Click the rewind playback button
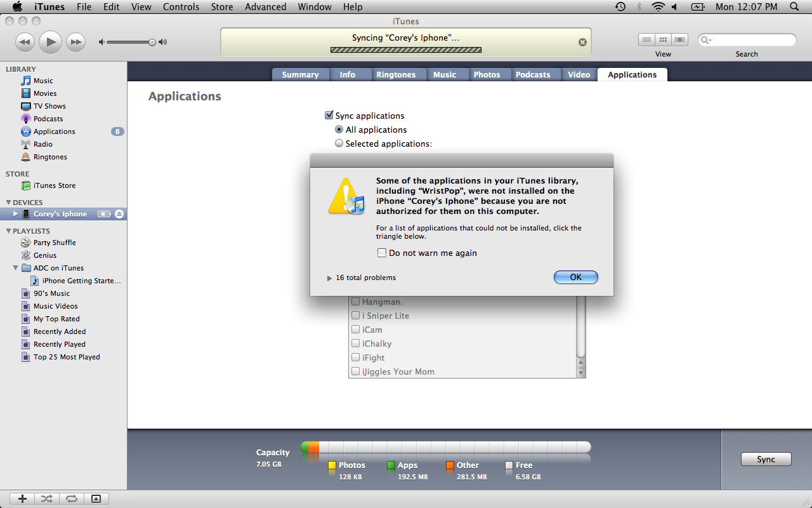Viewport: 812px width, 508px height. 25,43
